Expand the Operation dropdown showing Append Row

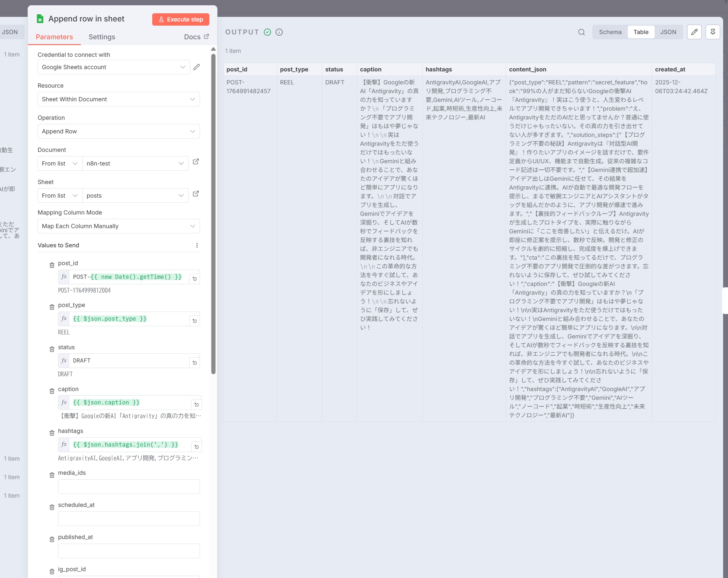[x=118, y=131]
